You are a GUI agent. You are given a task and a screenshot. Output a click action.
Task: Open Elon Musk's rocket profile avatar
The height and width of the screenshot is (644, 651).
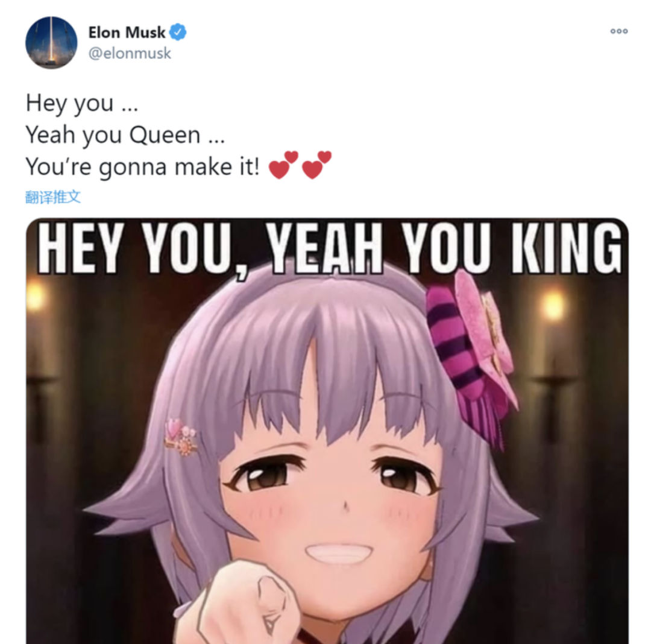pyautogui.click(x=51, y=42)
